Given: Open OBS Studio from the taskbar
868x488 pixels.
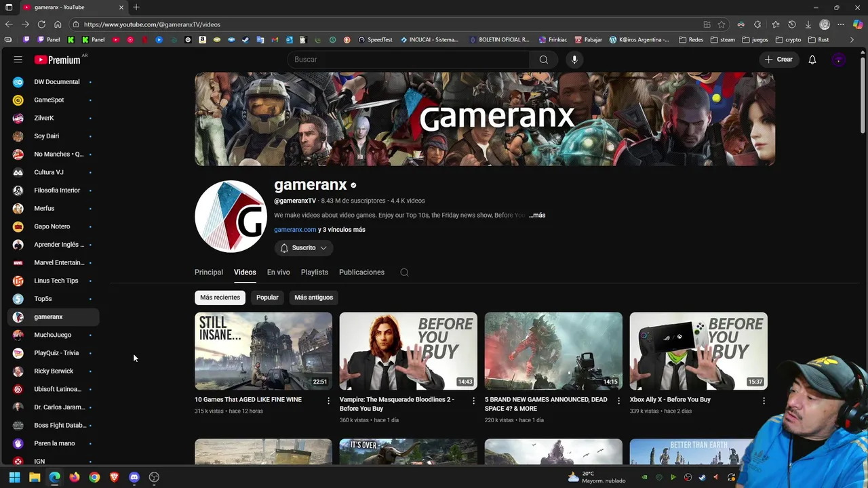Looking at the screenshot, I should click(x=154, y=477).
